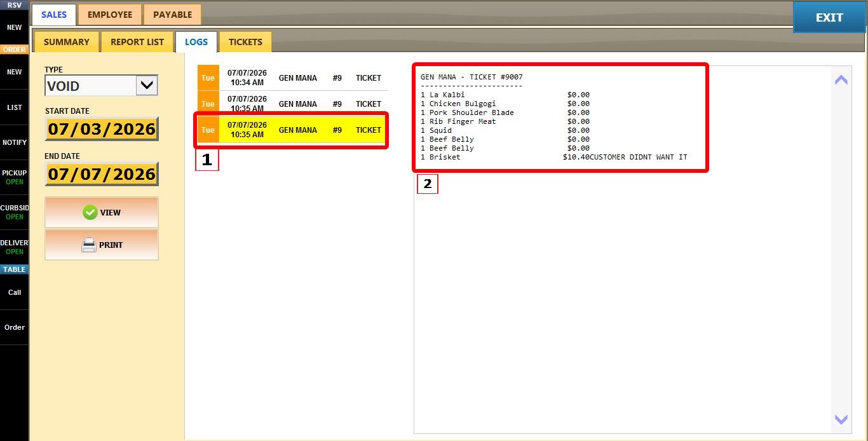
Task: Click the END DATE field 07/07/2026
Action: [x=102, y=174]
